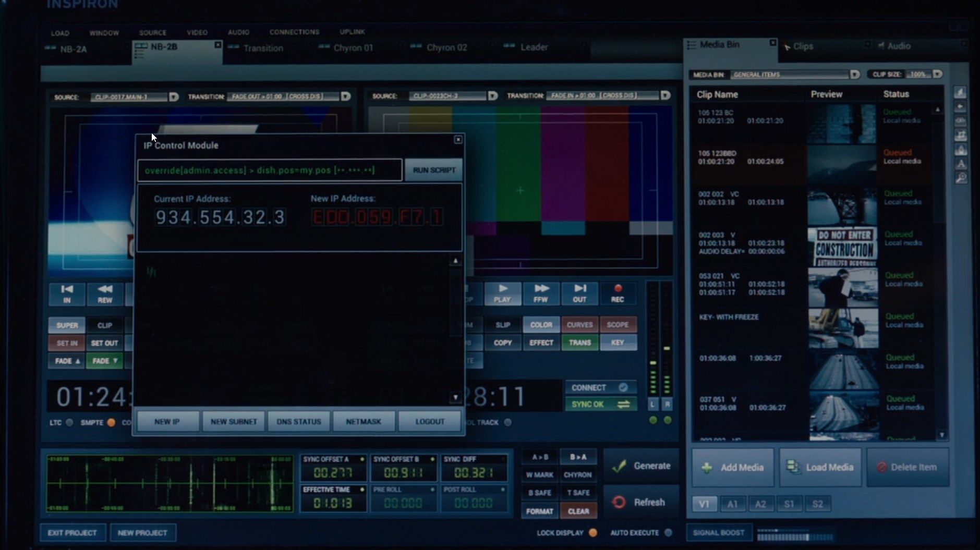This screenshot has width=980, height=550.
Task: Click the FFW fast-forward button
Action: coord(541,294)
